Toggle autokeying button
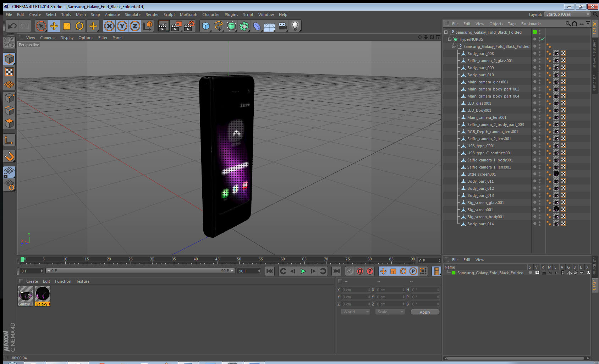Viewport: 599px width, 364px height. point(360,271)
